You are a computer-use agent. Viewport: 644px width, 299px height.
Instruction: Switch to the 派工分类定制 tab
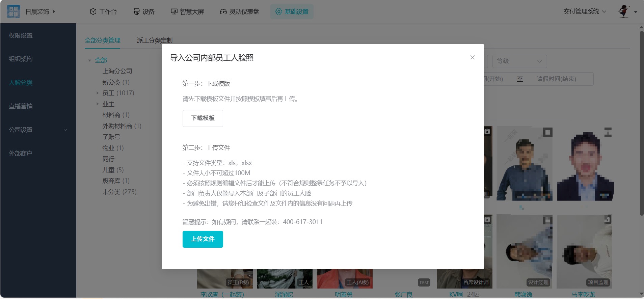(x=155, y=40)
